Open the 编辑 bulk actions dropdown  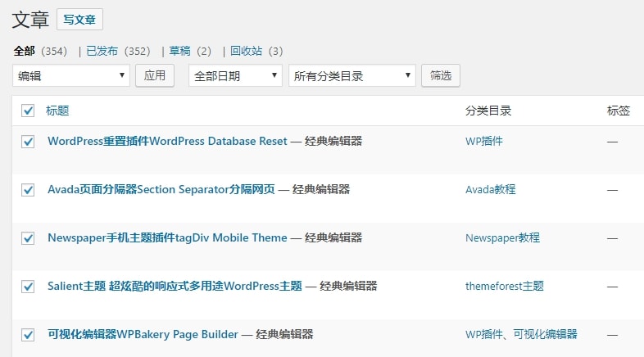tap(71, 76)
